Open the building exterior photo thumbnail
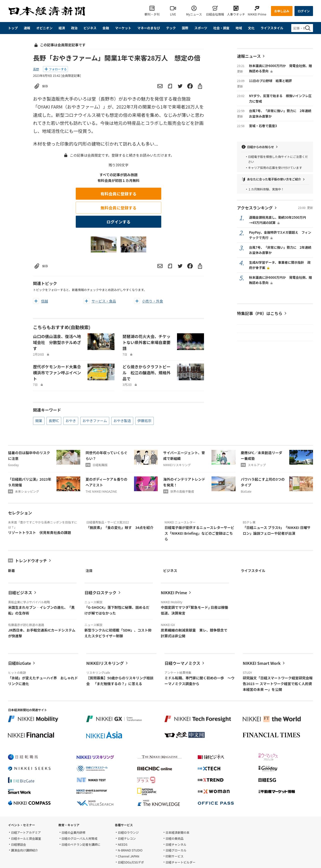321x868 pixels. click(x=103, y=244)
